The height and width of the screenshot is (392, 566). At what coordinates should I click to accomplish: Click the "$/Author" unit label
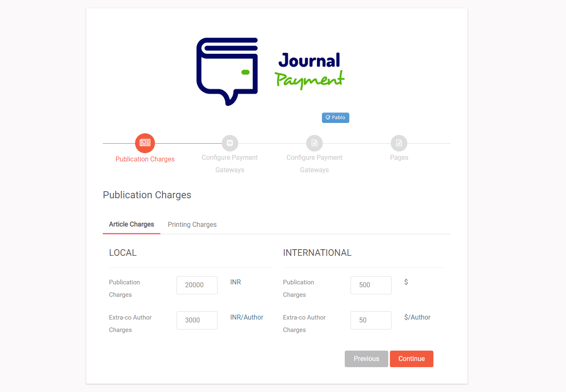(x=417, y=317)
